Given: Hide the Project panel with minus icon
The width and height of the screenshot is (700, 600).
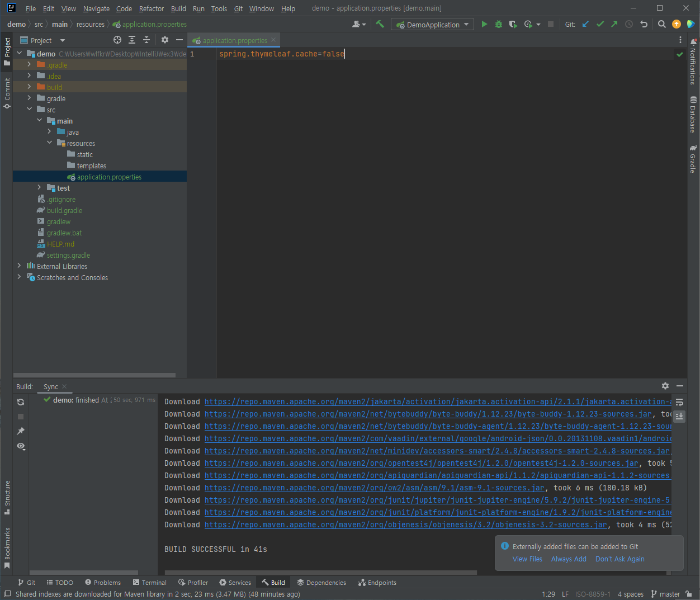Looking at the screenshot, I should (179, 40).
